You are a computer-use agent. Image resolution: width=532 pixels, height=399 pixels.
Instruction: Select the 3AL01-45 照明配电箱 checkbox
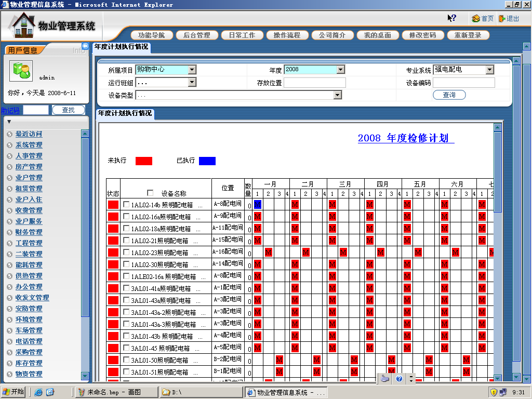tap(126, 348)
